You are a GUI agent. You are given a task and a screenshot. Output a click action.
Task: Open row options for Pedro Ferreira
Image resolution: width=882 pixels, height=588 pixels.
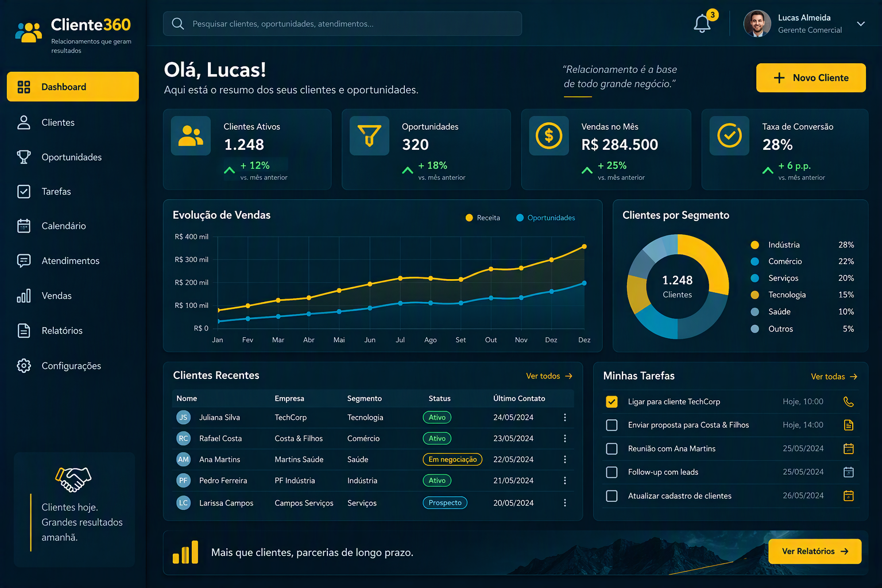tap(565, 481)
